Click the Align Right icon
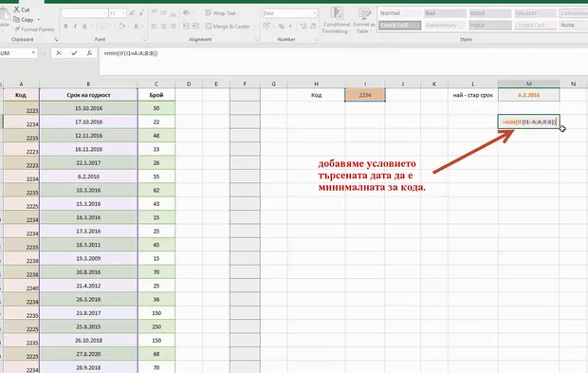This screenshot has width=588, height=373. click(173, 27)
